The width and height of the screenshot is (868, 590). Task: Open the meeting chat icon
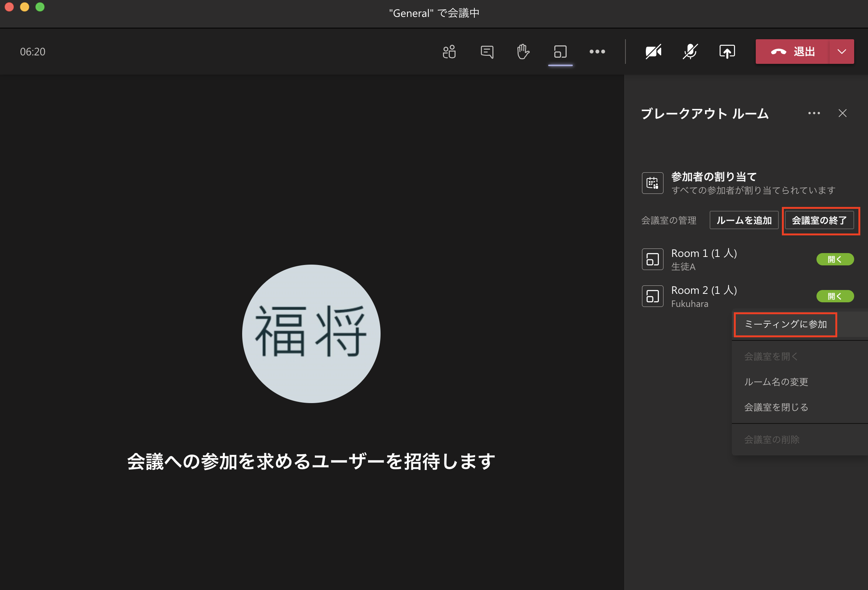point(486,52)
